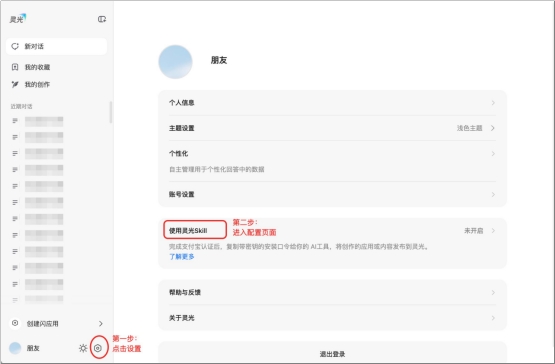This screenshot has height=364, width=555.
Task: Click the 新对话 refresh icon
Action: (15, 46)
